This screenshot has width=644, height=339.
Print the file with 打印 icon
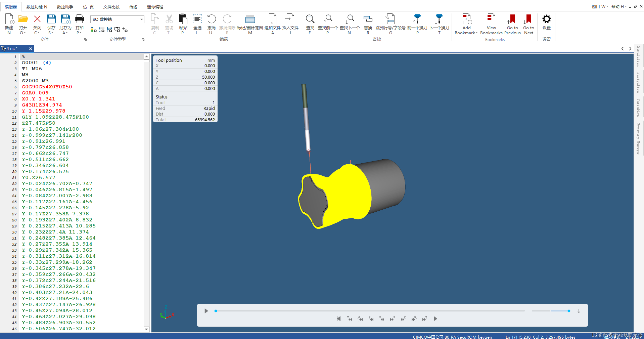point(80,19)
